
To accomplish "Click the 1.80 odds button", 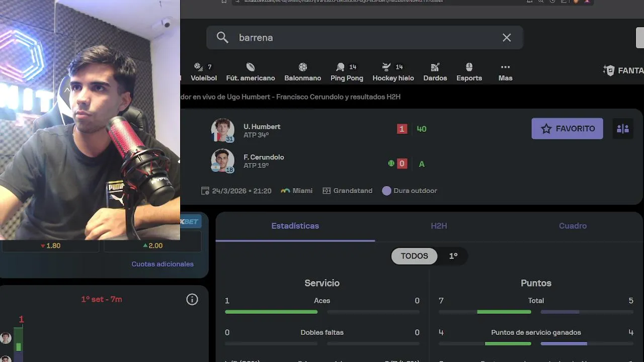I will [50, 246].
